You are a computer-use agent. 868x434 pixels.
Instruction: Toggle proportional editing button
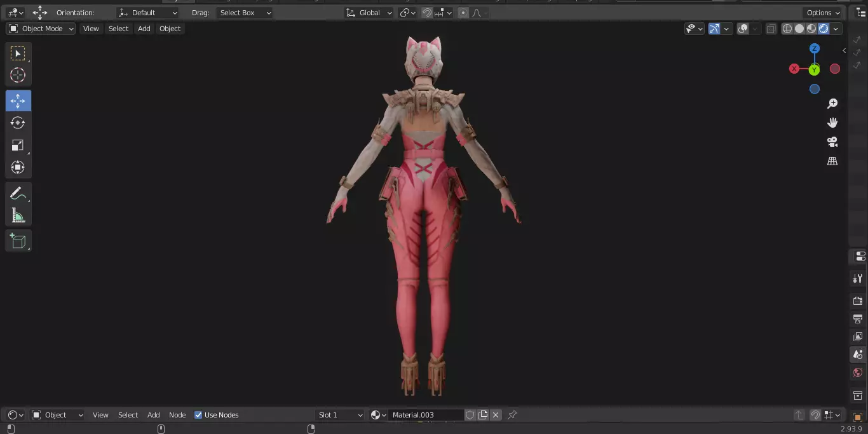pyautogui.click(x=463, y=13)
